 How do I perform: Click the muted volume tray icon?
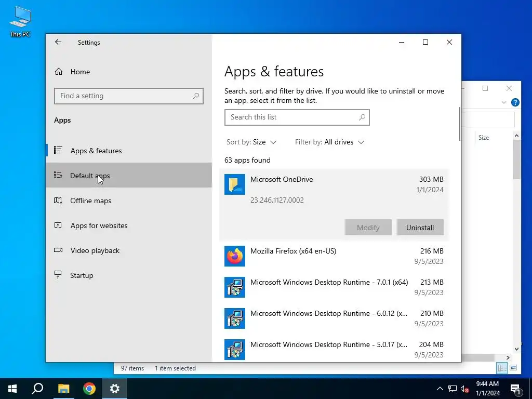(x=464, y=389)
